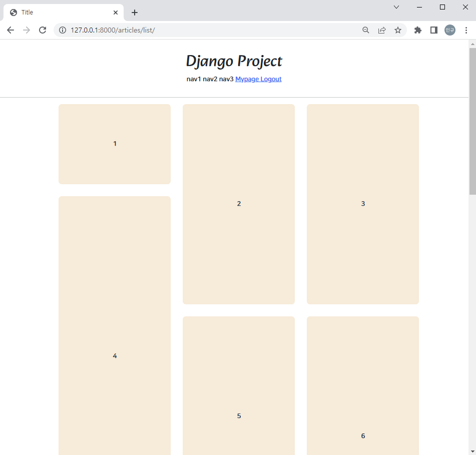This screenshot has width=476, height=455.
Task: Open the Extensions puzzle icon
Action: point(418,30)
